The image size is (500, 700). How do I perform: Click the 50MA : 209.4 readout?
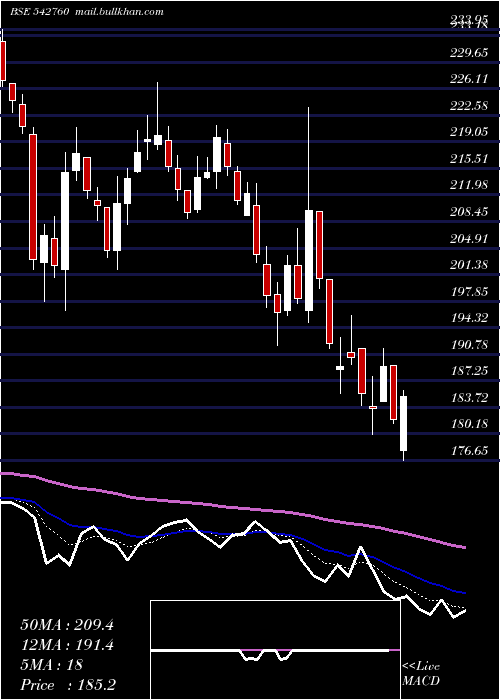(67, 625)
